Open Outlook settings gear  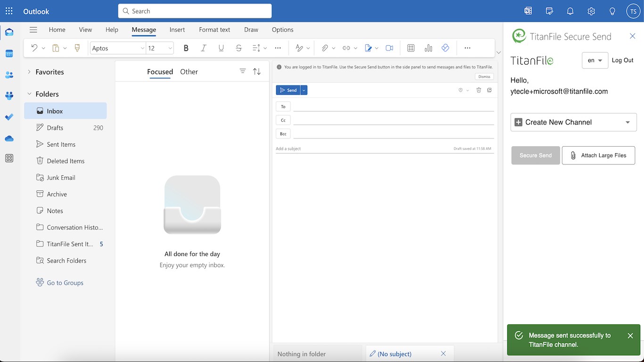(591, 11)
